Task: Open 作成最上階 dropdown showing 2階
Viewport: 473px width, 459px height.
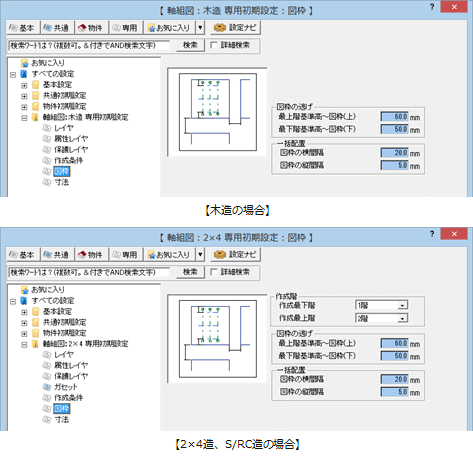Action: pyautogui.click(x=382, y=319)
